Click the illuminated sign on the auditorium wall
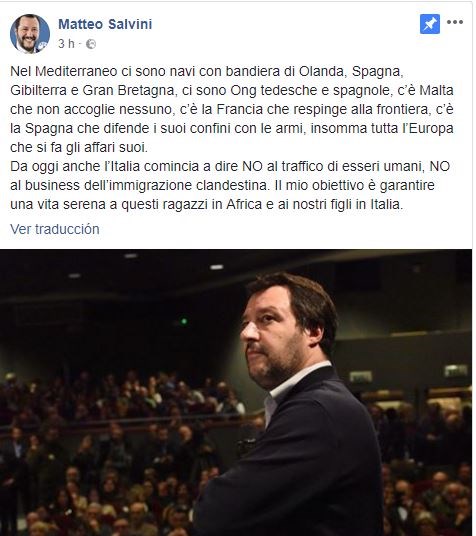 [456, 371]
